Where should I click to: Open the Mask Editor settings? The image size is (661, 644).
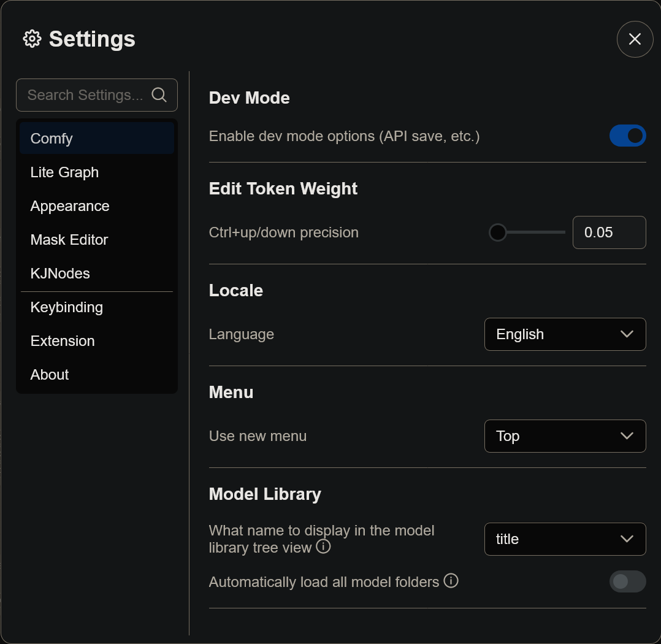(x=69, y=240)
